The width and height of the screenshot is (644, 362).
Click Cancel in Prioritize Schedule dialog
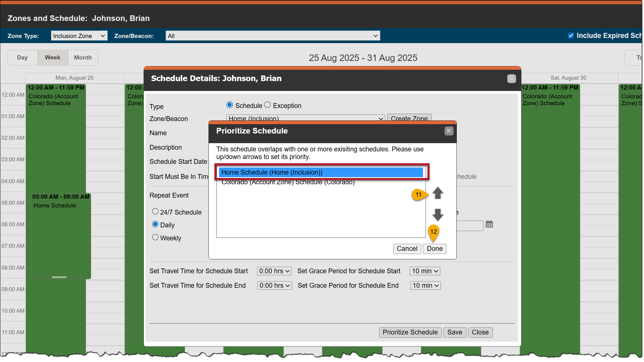click(407, 249)
